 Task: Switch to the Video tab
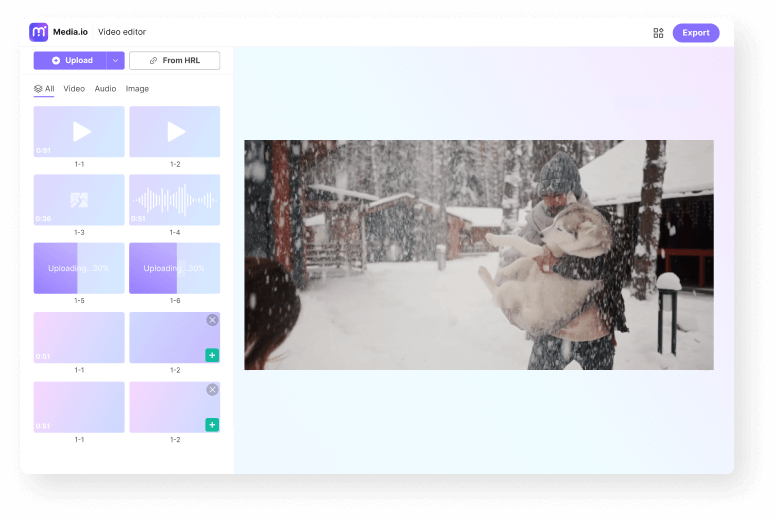[x=74, y=89]
